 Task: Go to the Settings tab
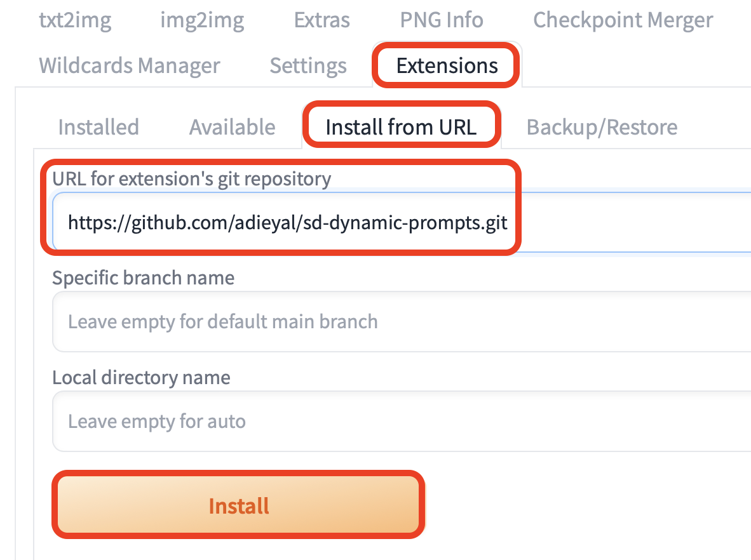click(x=308, y=65)
